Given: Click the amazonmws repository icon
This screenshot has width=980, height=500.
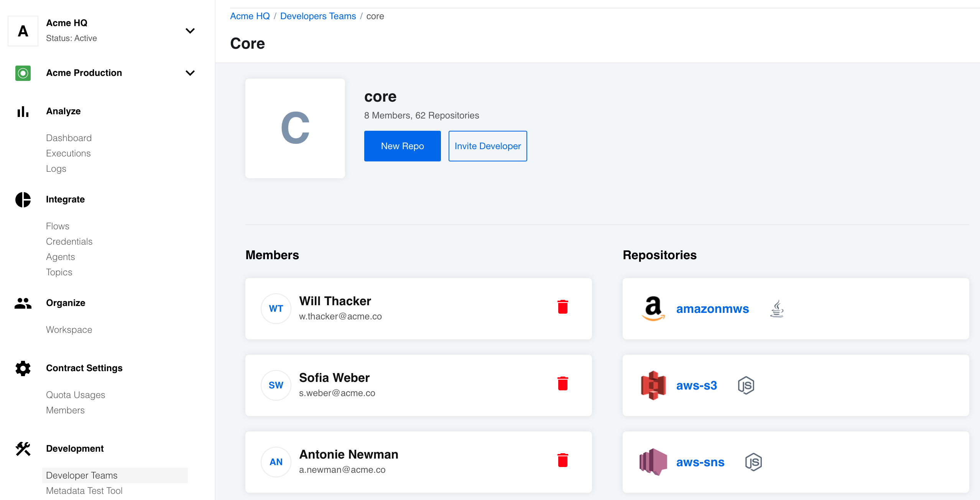Looking at the screenshot, I should click(654, 309).
